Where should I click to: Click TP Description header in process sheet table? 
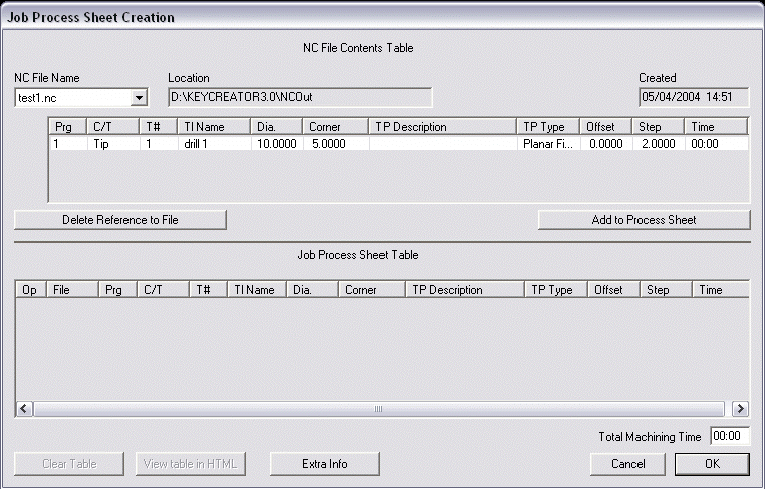465,290
